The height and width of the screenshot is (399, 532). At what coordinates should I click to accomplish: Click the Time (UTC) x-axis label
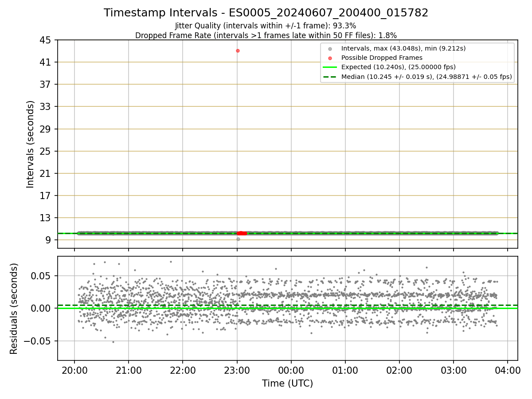tap(287, 383)
